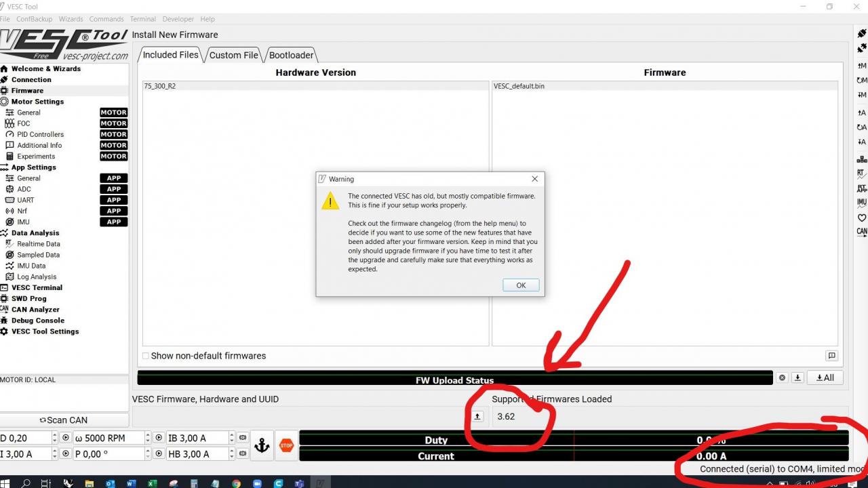868x488 pixels.
Task: Click the upload All firmware button
Action: coord(825,378)
